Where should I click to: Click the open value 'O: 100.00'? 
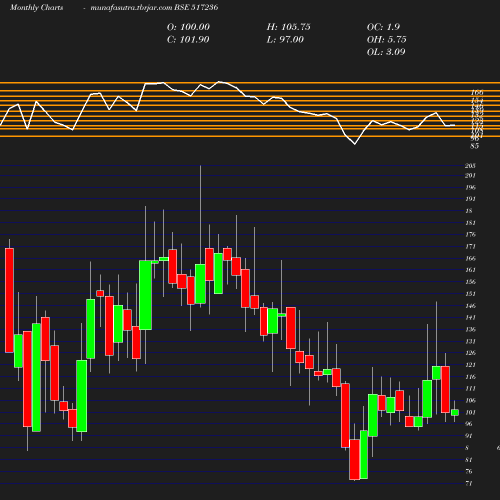(188, 27)
